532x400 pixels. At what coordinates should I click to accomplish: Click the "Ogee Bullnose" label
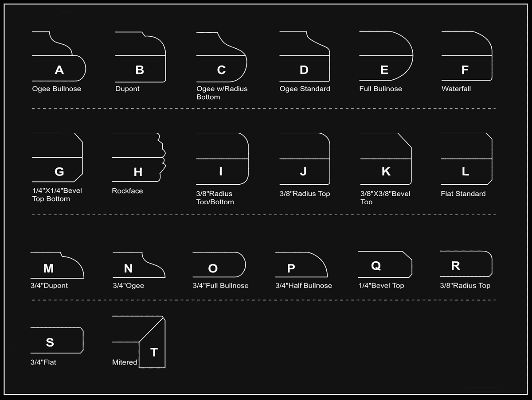(x=56, y=89)
